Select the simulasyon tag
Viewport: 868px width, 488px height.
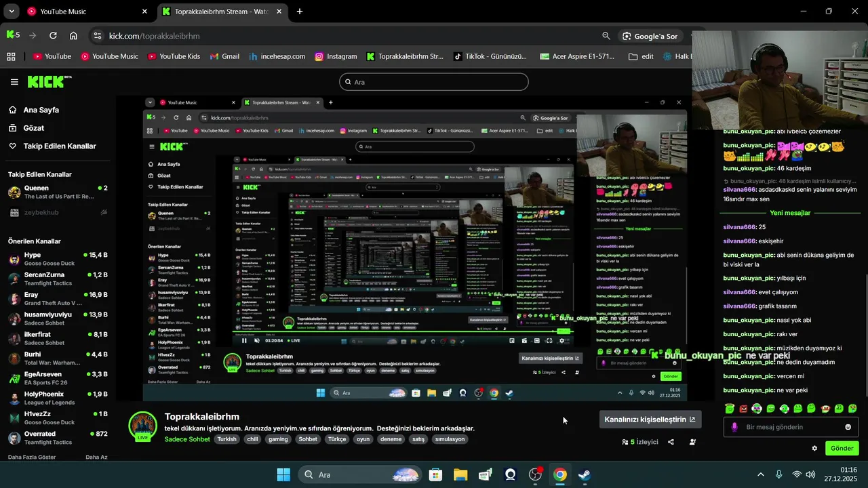point(450,439)
